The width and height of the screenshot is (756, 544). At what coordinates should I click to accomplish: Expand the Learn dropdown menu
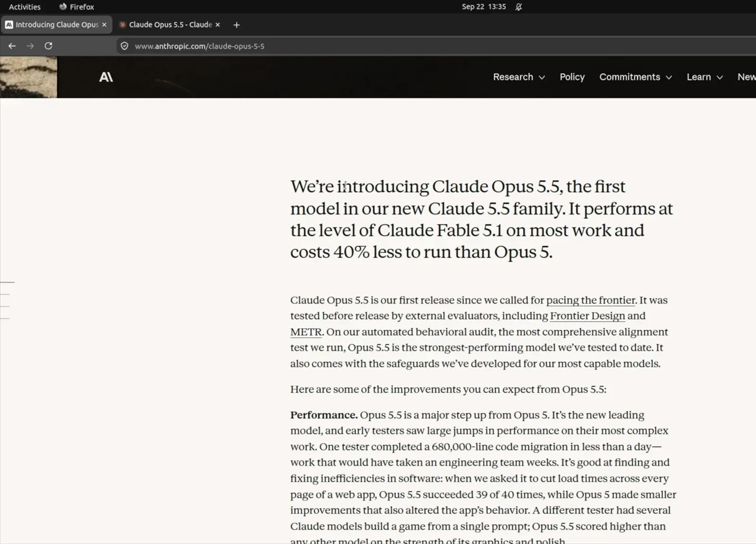(704, 77)
